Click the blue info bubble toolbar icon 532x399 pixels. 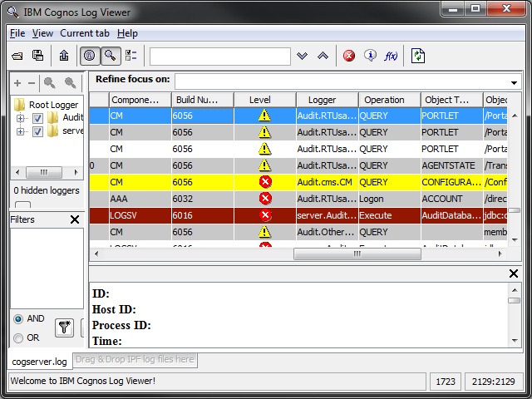(370, 56)
